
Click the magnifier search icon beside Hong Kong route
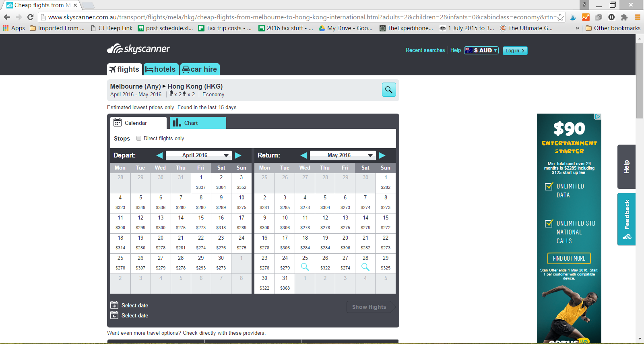[x=388, y=90]
